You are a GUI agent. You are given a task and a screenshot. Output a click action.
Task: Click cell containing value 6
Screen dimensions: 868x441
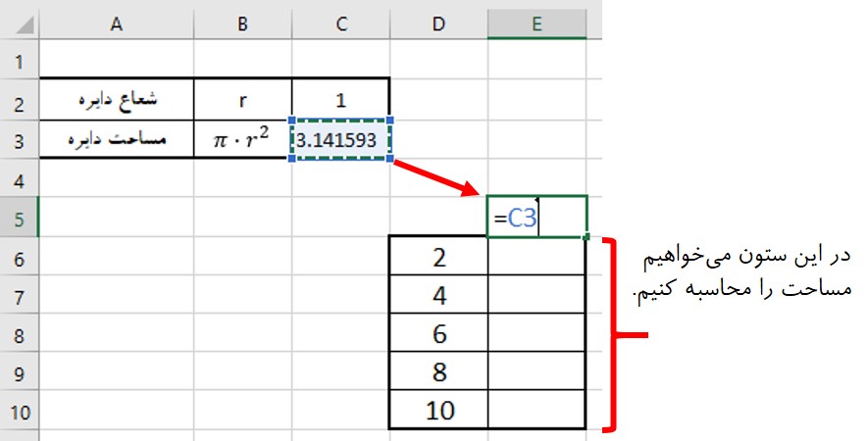click(439, 332)
